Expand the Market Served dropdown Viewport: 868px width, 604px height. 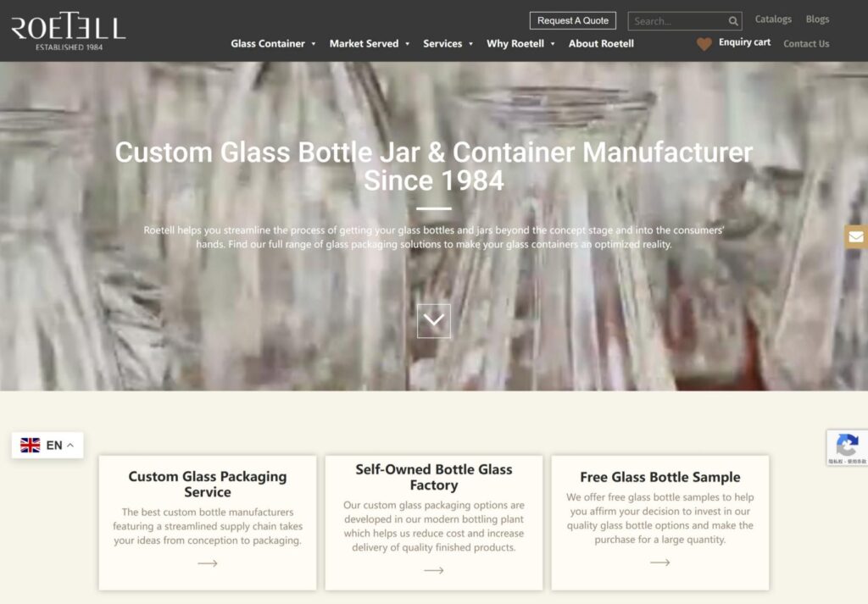(x=370, y=44)
